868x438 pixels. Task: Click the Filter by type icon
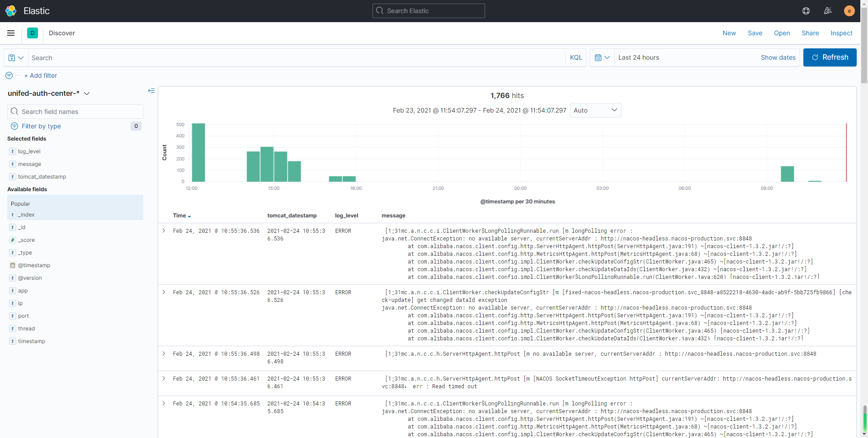[x=14, y=126]
